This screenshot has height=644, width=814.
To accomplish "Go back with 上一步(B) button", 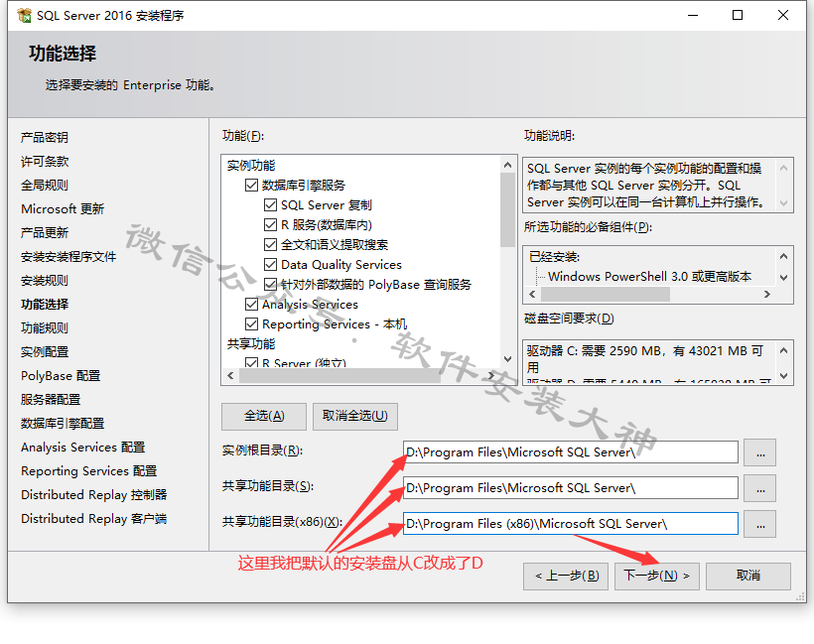I will point(566,576).
